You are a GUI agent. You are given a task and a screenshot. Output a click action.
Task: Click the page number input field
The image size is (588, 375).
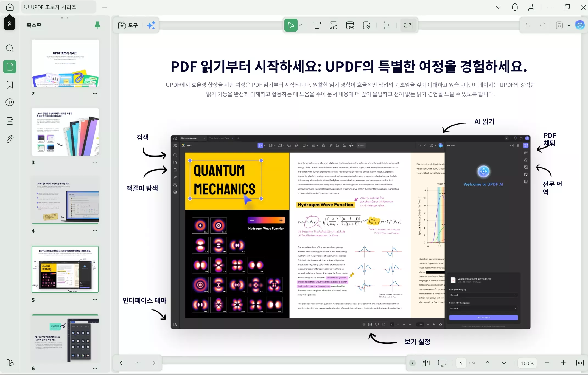click(x=461, y=363)
